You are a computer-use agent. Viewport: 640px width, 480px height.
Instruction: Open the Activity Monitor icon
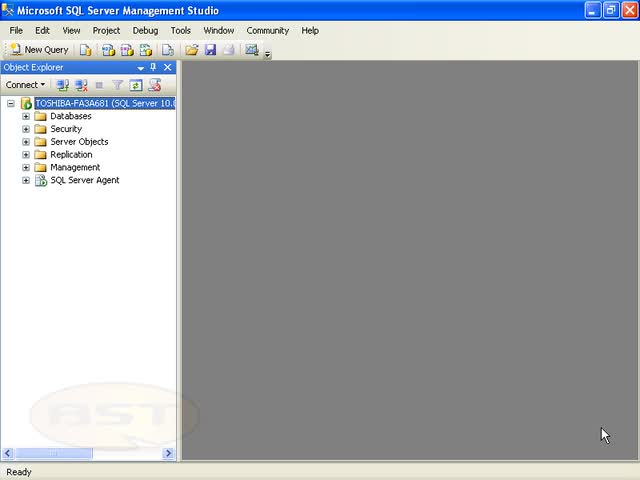pos(252,50)
